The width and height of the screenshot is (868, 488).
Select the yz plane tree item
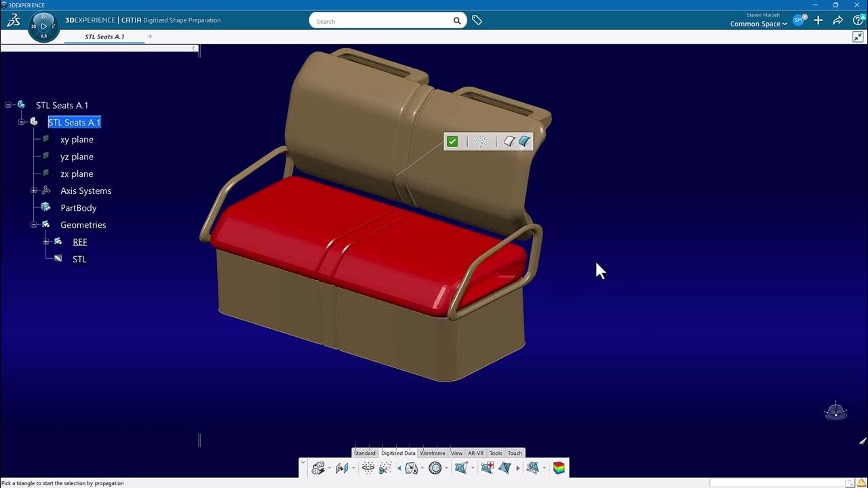click(77, 157)
